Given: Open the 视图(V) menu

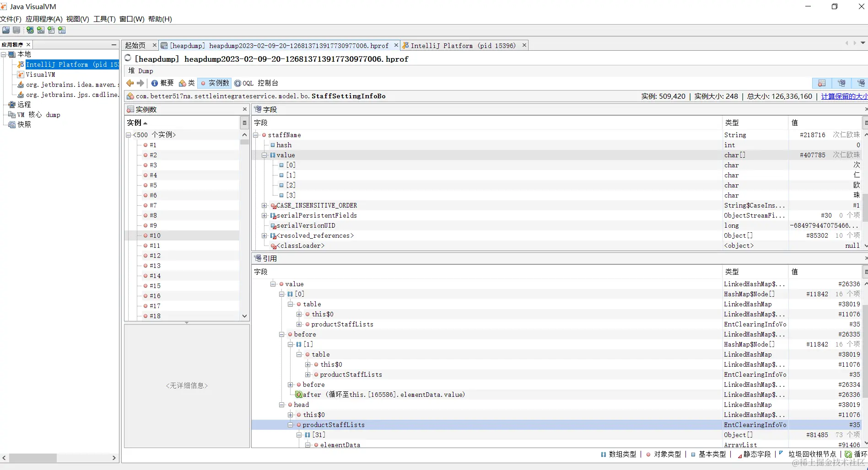Looking at the screenshot, I should 78,19.
